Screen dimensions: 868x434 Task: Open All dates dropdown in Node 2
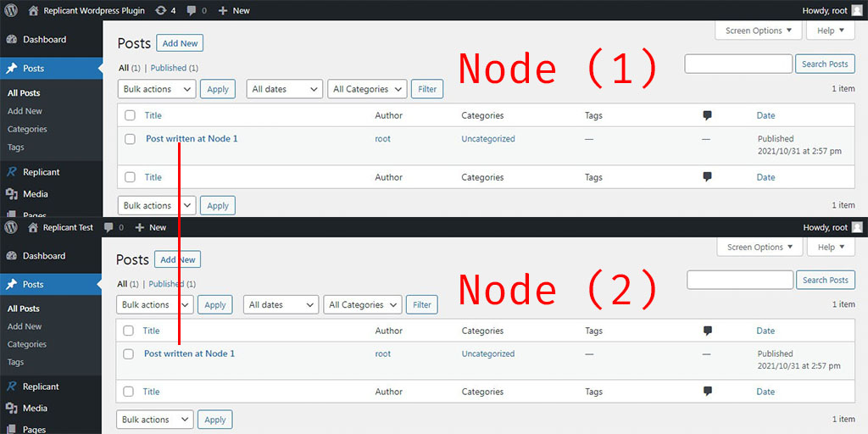(281, 304)
